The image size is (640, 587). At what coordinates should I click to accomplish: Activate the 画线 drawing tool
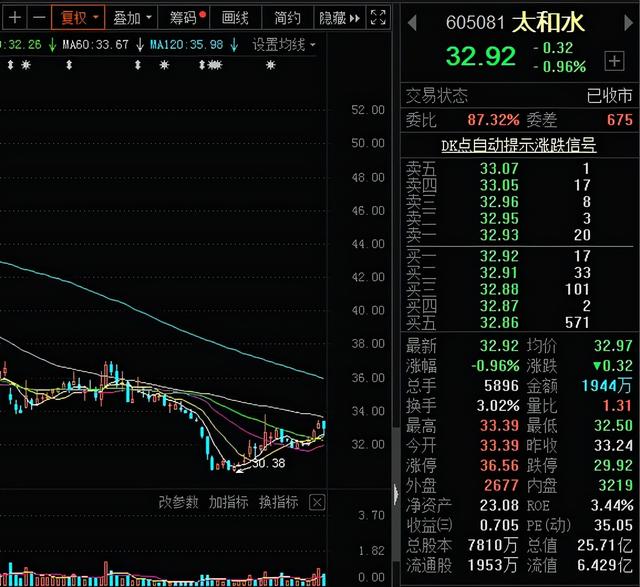pos(235,18)
